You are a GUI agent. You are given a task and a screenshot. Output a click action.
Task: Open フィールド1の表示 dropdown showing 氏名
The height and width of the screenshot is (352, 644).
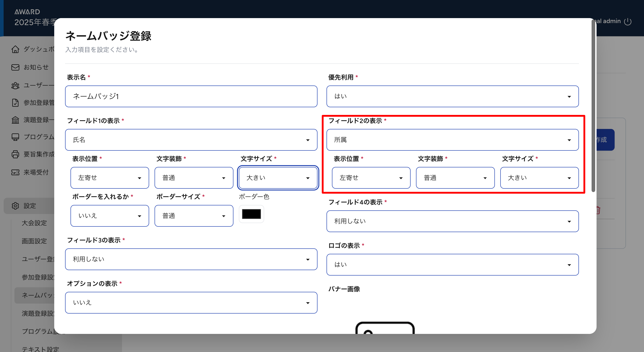pyautogui.click(x=191, y=140)
